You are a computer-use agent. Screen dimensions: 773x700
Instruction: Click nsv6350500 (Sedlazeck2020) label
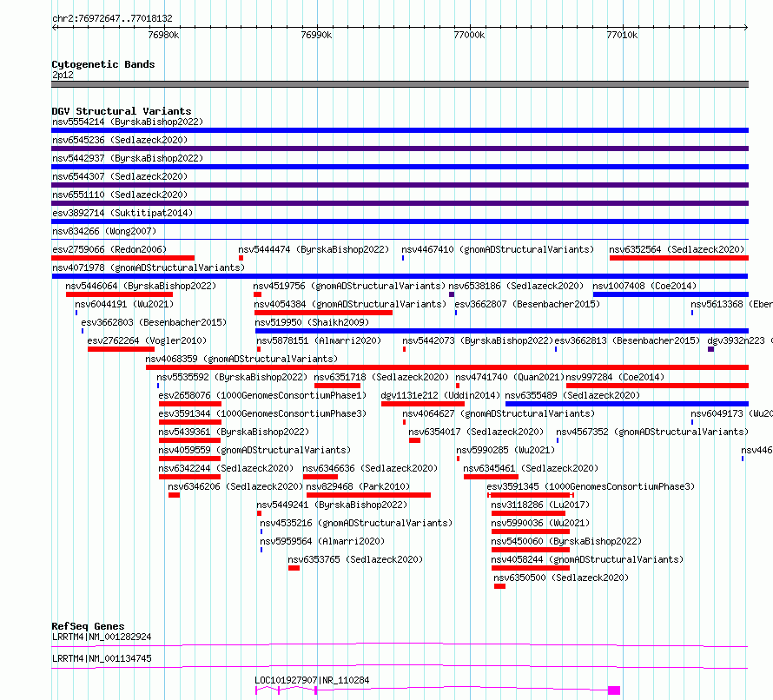point(561,578)
